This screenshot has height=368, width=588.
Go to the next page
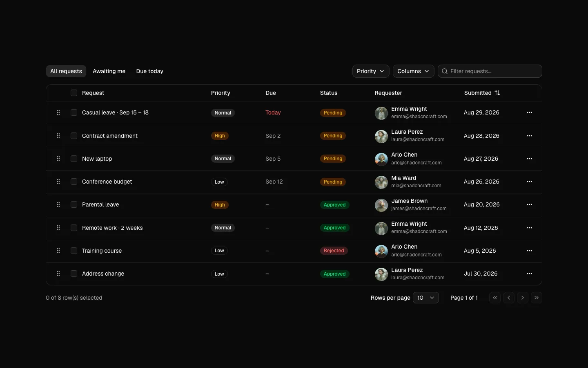pyautogui.click(x=523, y=298)
